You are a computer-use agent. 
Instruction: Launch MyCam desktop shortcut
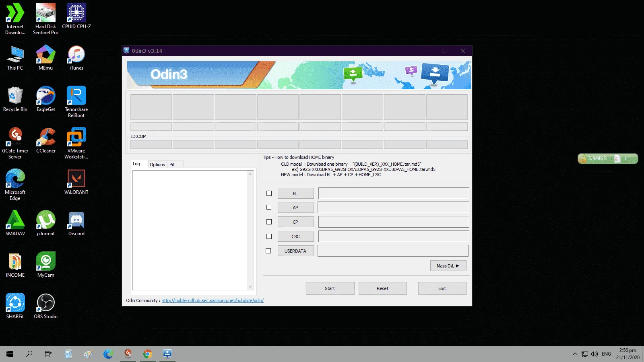click(x=45, y=265)
